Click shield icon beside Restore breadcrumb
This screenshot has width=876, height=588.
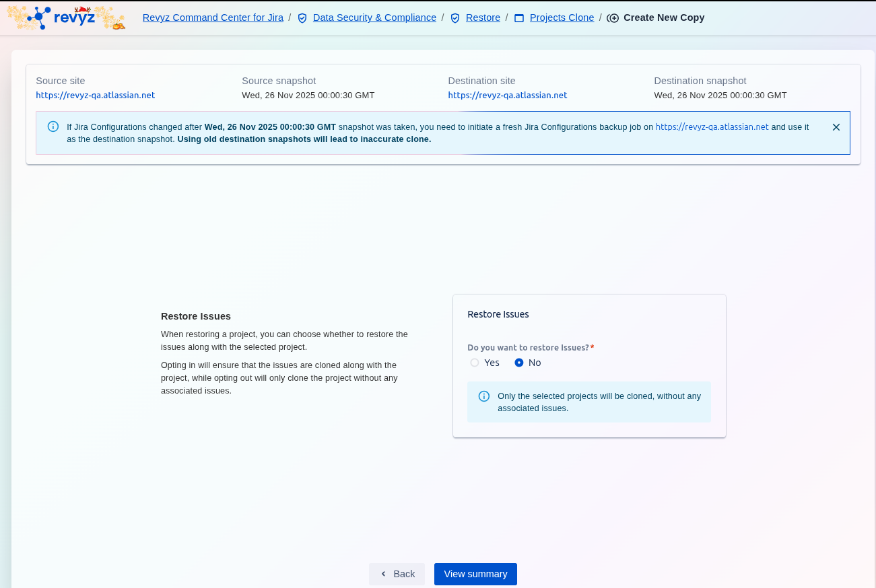[455, 18]
